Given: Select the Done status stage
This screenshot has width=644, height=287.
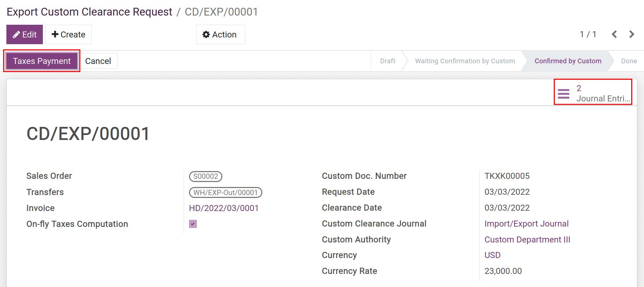Looking at the screenshot, I should coord(629,61).
